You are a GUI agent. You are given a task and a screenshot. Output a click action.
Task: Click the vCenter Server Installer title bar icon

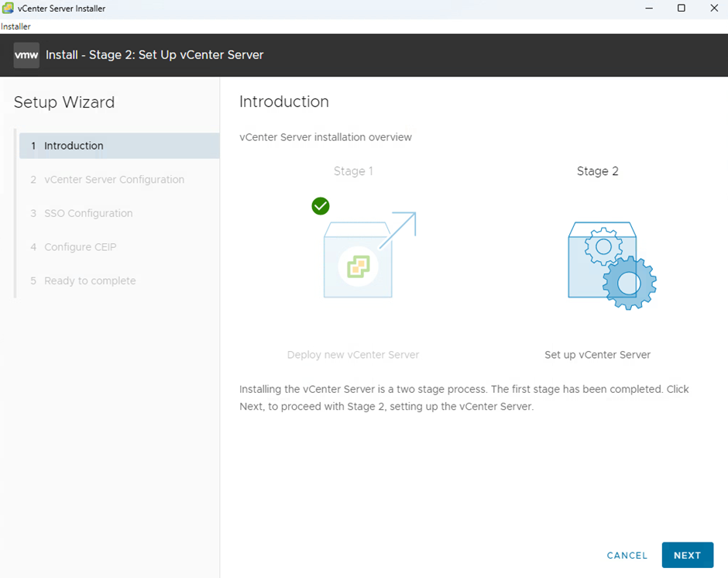pyautogui.click(x=8, y=9)
